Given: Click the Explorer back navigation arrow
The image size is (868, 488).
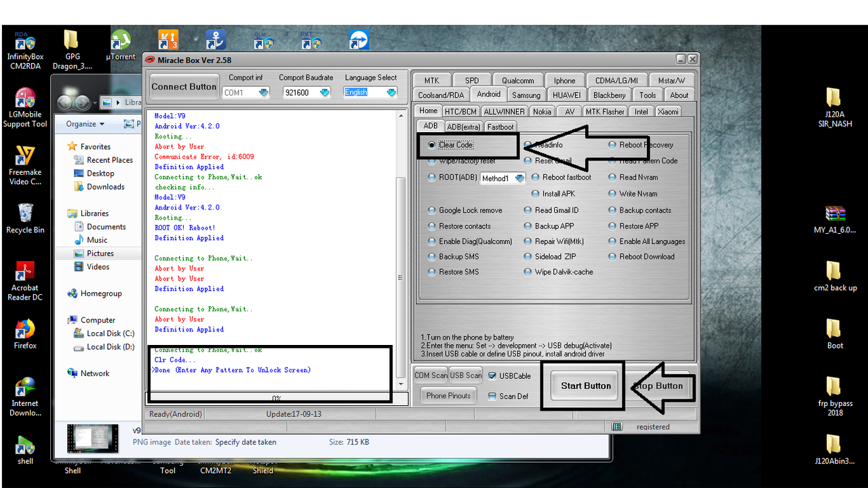Looking at the screenshot, I should click(66, 102).
